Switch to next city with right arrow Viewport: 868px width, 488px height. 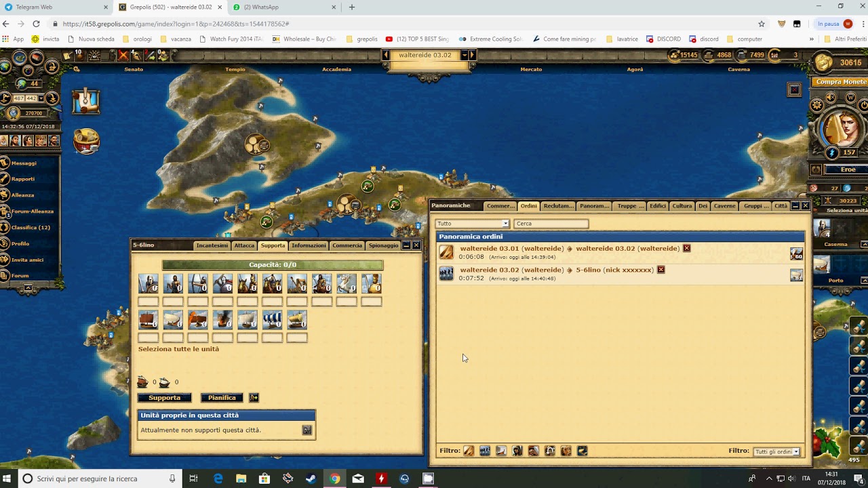473,55
